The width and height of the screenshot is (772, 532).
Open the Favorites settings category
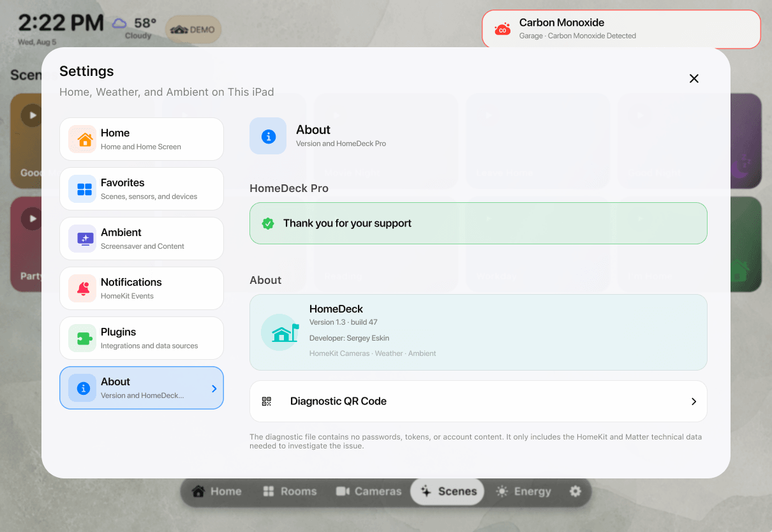coord(142,189)
